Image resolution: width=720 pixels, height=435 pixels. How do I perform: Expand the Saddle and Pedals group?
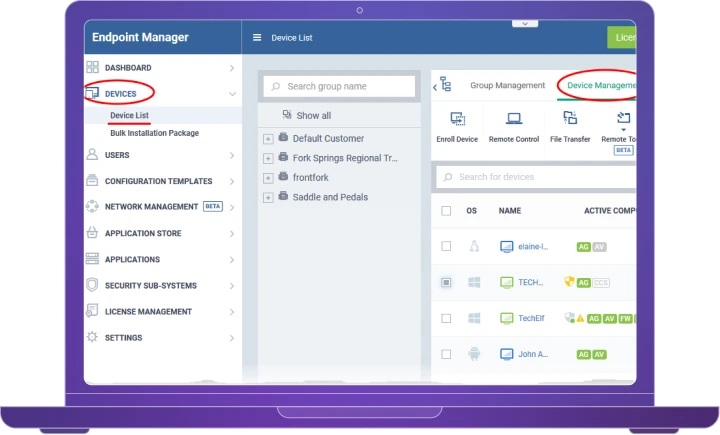tap(268, 198)
